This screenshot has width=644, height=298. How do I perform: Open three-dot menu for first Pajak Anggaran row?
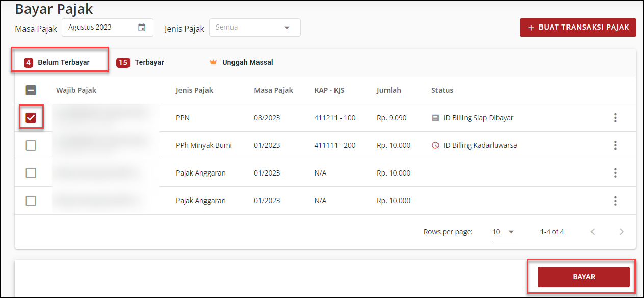point(615,173)
